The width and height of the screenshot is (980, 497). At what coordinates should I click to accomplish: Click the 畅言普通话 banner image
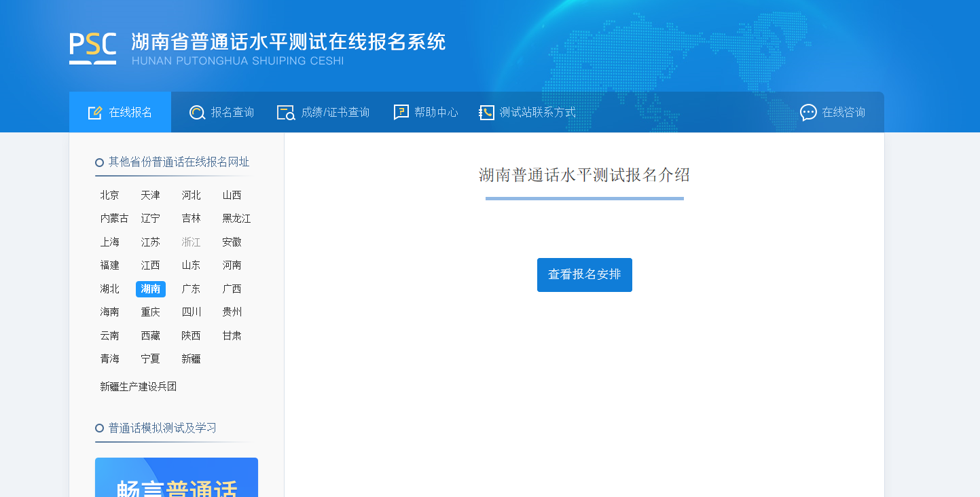click(177, 478)
